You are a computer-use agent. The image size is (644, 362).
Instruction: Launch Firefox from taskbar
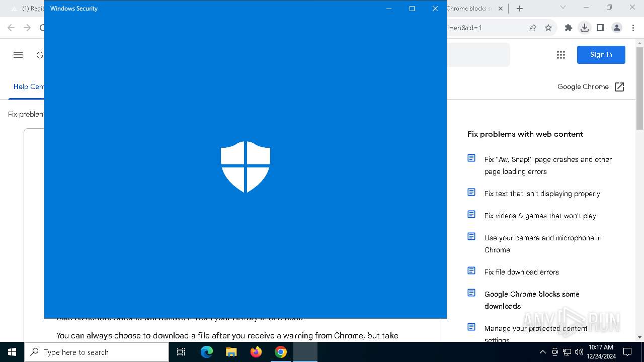point(256,352)
